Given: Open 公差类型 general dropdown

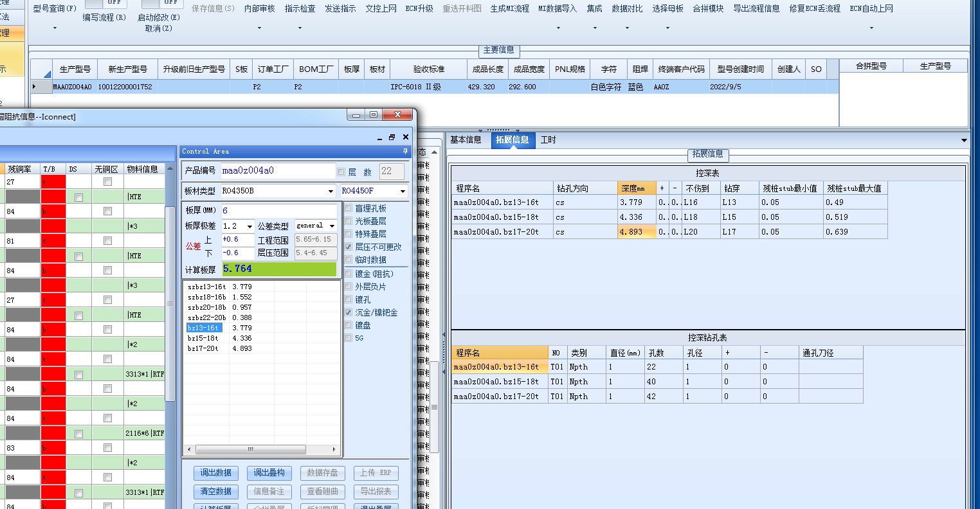Looking at the screenshot, I should pos(332,226).
